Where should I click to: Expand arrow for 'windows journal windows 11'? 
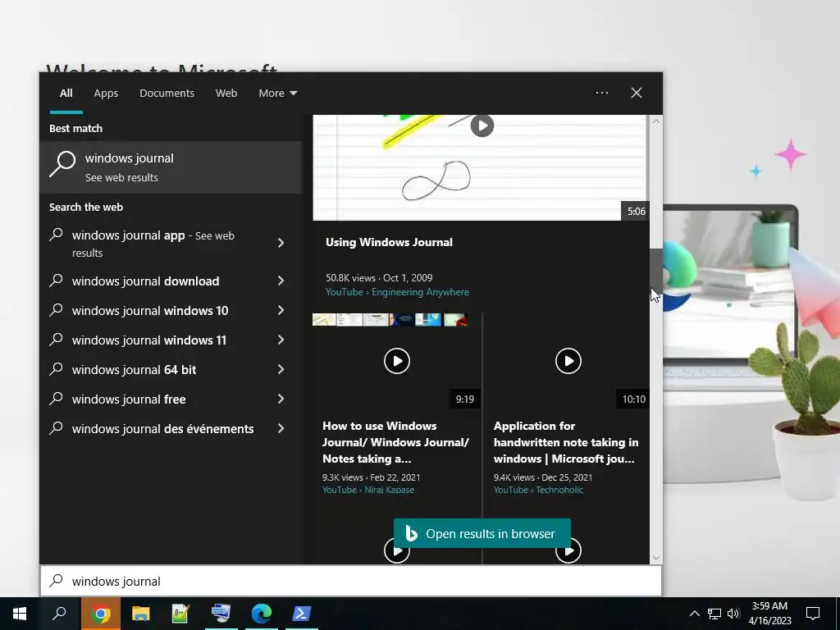tap(281, 340)
